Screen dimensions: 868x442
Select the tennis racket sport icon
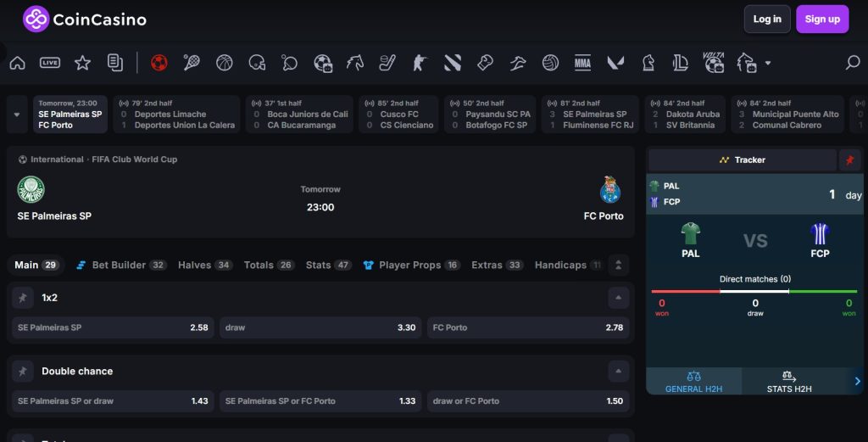[192, 63]
